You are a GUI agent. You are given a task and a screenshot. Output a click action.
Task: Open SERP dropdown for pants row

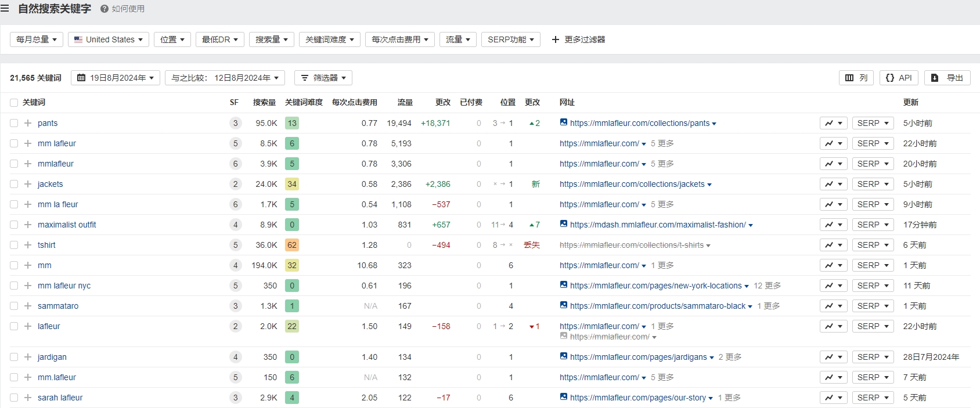[873, 123]
